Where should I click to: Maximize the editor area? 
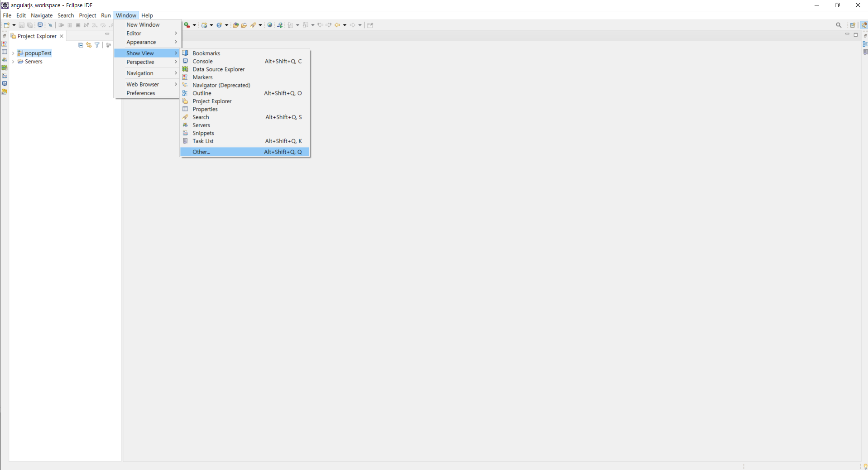pyautogui.click(x=856, y=34)
